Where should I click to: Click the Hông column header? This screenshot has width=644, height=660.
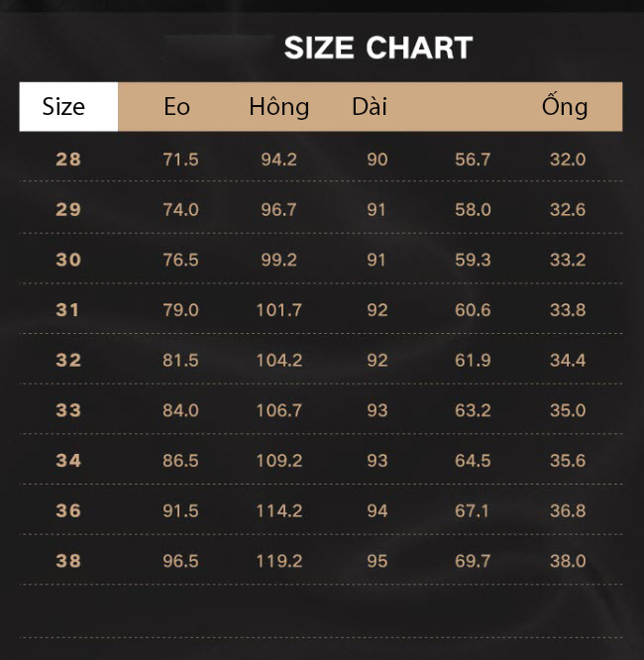[279, 106]
